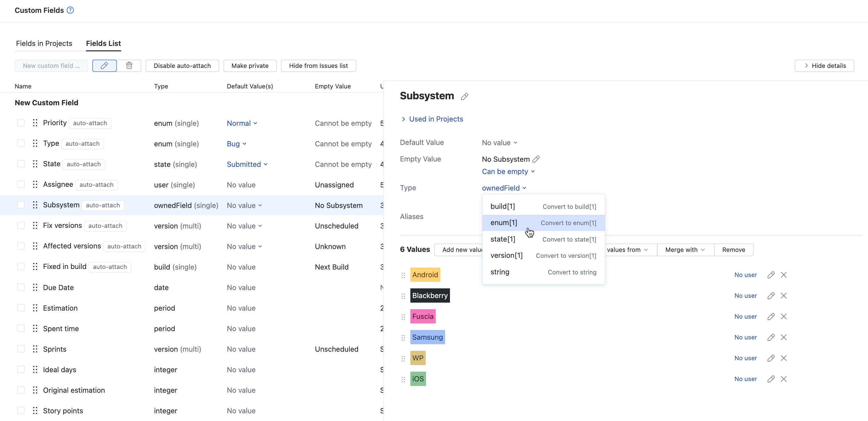Click the Custom Fields help icon
Image resolution: width=868 pixels, height=421 pixels.
[70, 10]
